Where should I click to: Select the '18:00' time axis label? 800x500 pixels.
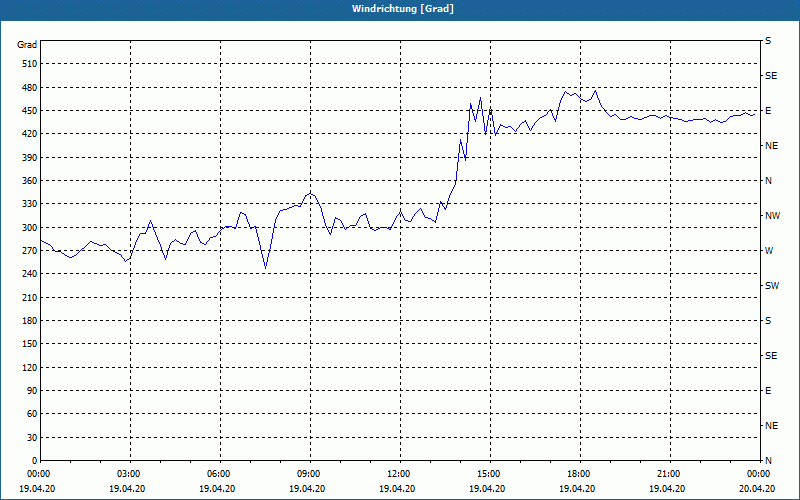click(580, 473)
